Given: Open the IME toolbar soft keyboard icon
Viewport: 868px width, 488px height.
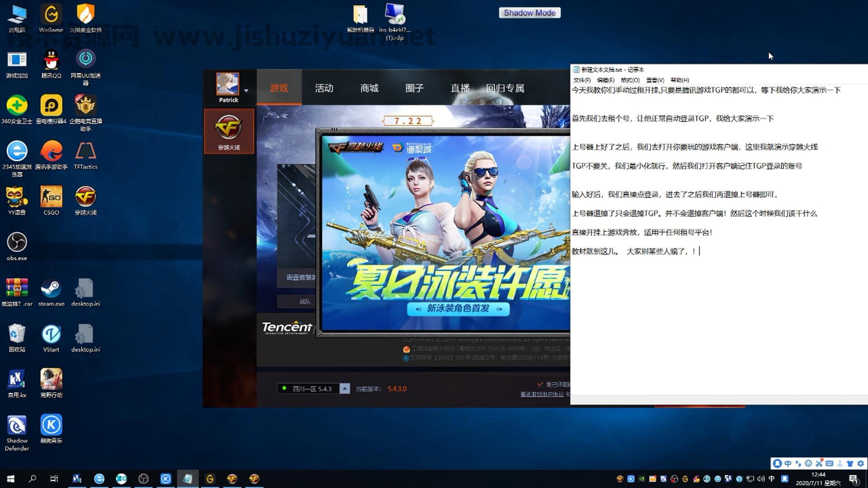Looking at the screenshot, I should coord(829,463).
